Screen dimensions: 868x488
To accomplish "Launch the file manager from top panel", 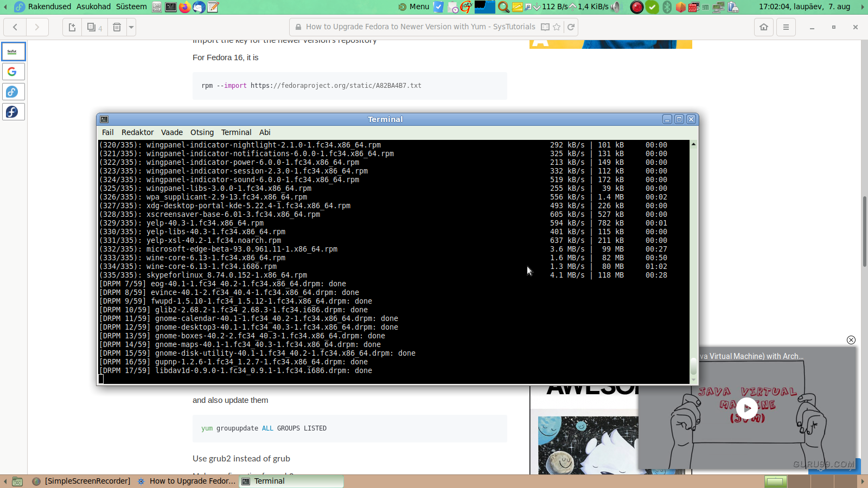I will coord(157,7).
